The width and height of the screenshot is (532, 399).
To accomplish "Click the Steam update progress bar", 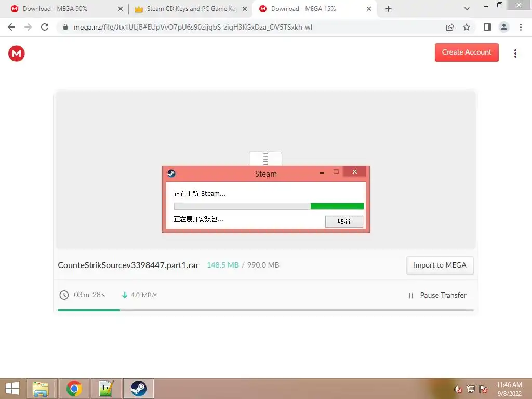I will 269,206.
